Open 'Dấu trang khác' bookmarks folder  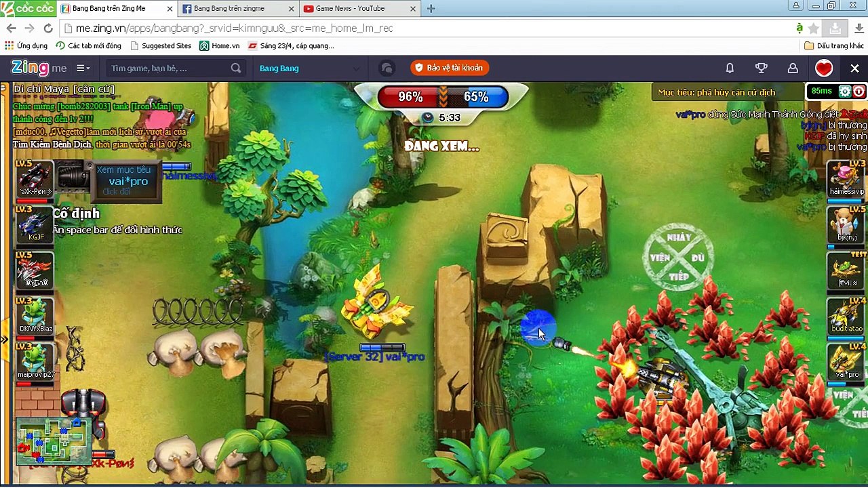click(834, 46)
